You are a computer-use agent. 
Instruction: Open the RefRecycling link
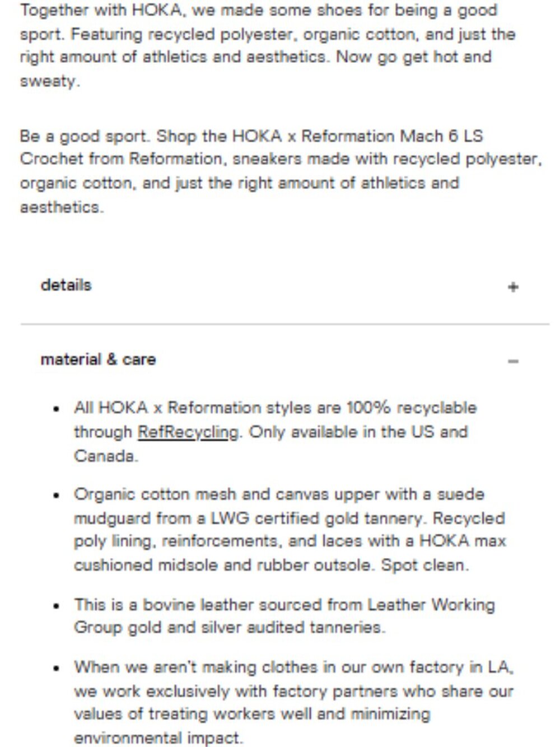(x=188, y=432)
